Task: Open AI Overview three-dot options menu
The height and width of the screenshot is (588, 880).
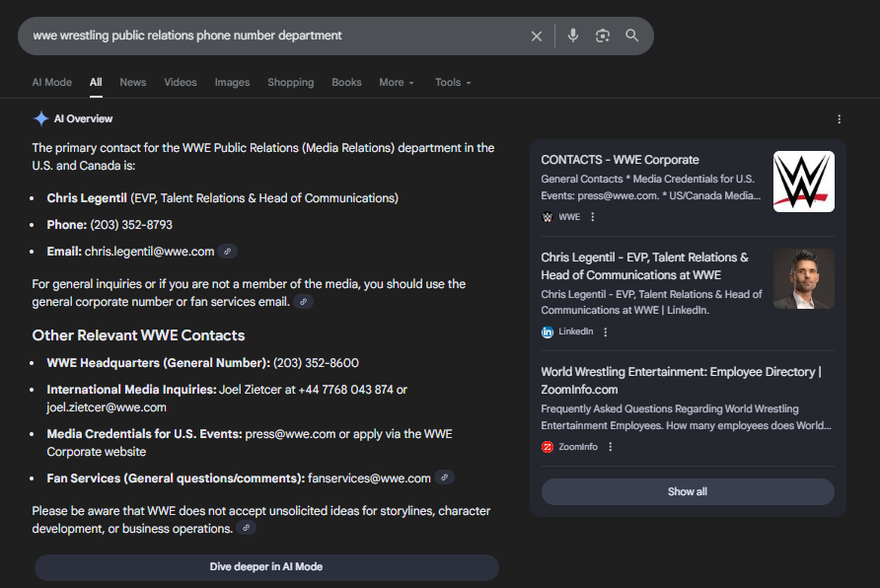Action: pyautogui.click(x=839, y=119)
